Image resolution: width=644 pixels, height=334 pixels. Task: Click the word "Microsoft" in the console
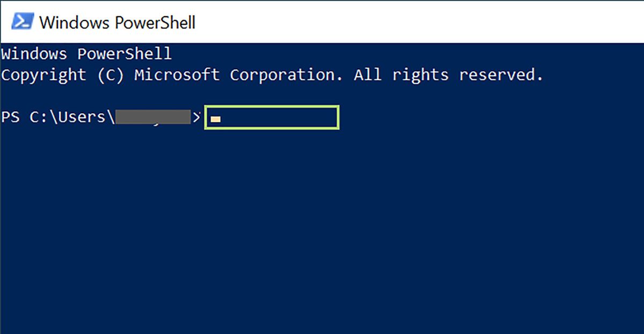point(177,75)
